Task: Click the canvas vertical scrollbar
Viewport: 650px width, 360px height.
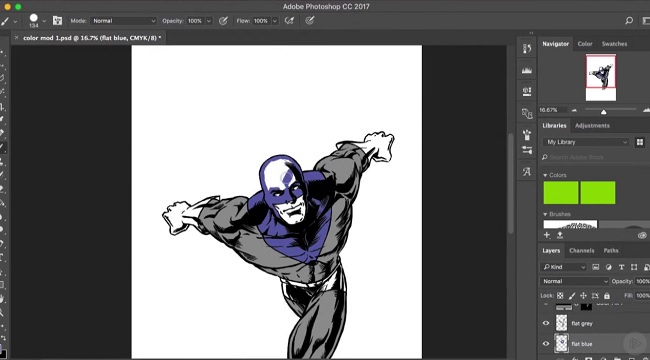Action: click(x=511, y=182)
